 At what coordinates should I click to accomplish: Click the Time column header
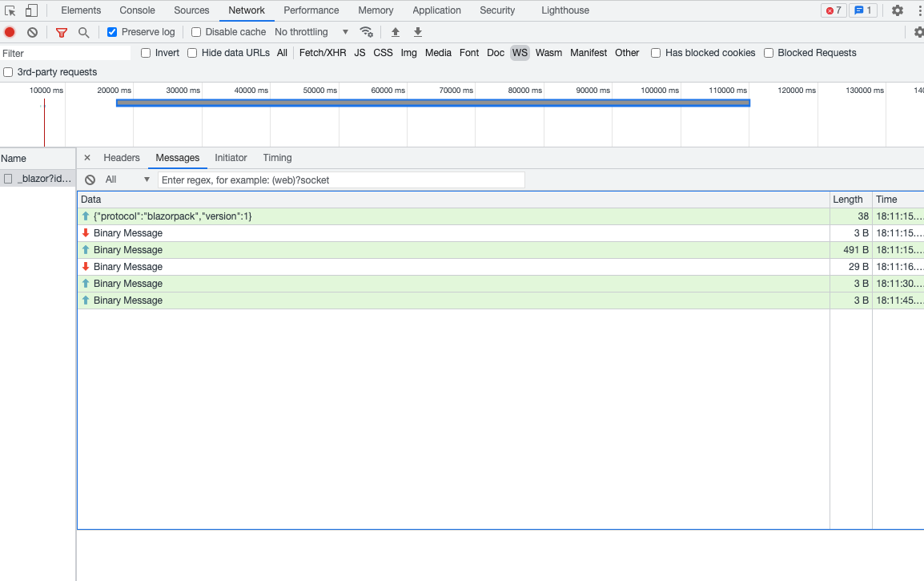click(898, 200)
